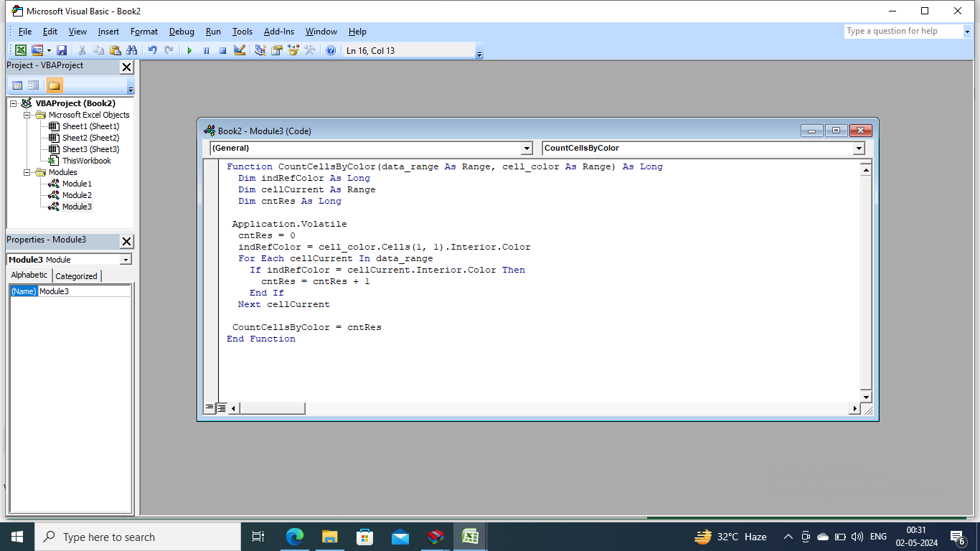Toggle Folders view in Project pane
This screenshot has width=980, height=551.
pos(54,85)
